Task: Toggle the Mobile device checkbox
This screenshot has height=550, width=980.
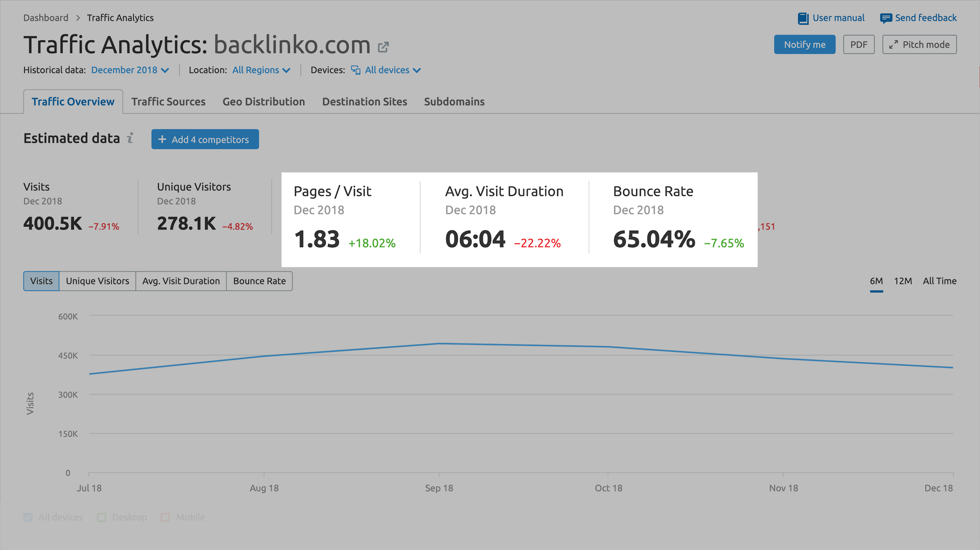Action: click(x=164, y=517)
